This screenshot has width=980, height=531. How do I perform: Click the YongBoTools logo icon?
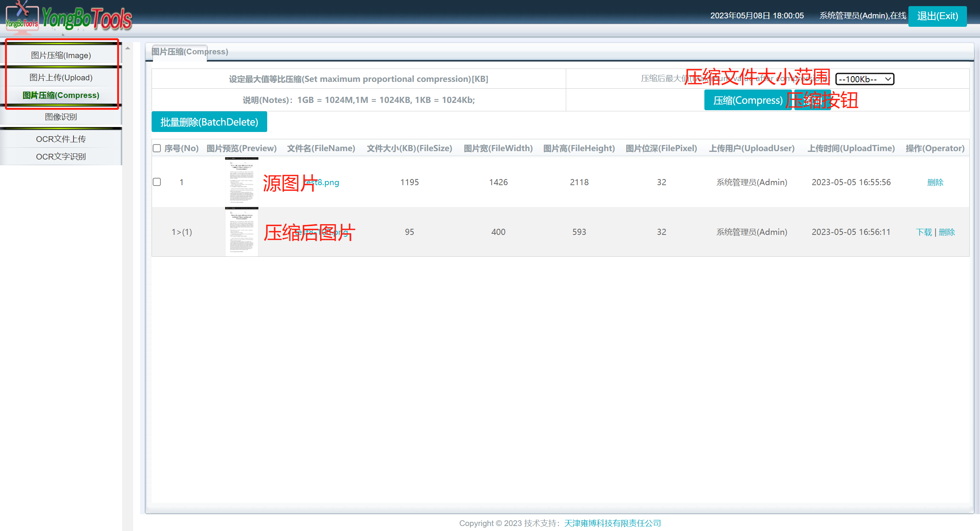(22, 17)
